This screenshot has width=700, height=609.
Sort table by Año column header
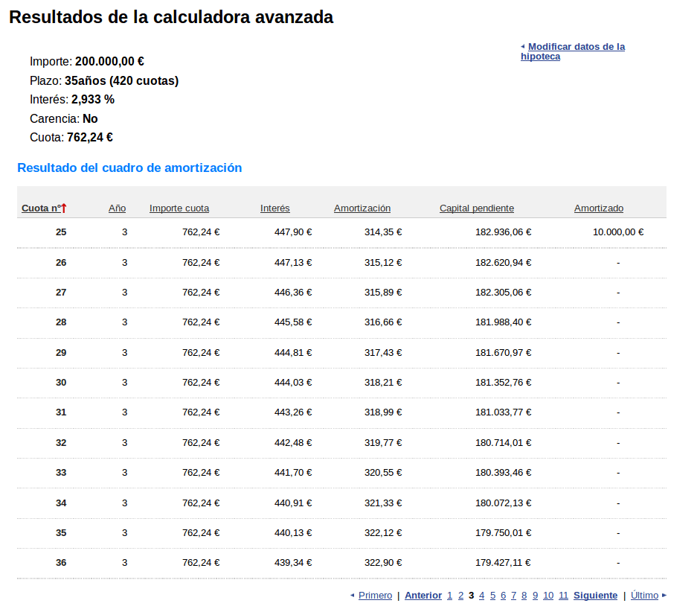click(x=117, y=208)
